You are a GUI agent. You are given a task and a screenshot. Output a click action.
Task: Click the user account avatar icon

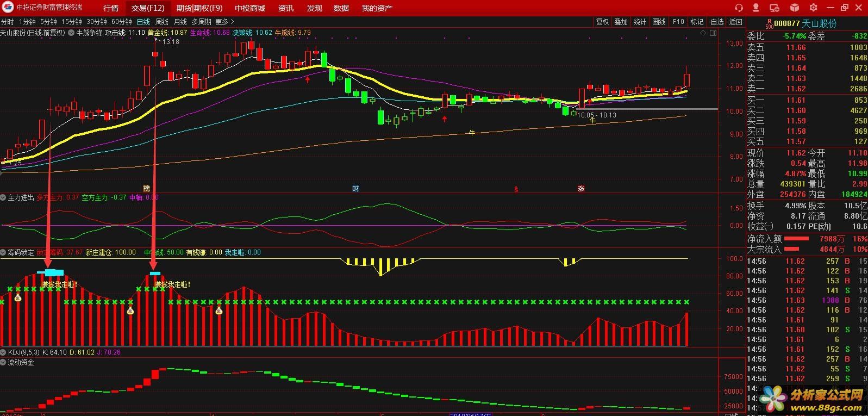point(757,8)
